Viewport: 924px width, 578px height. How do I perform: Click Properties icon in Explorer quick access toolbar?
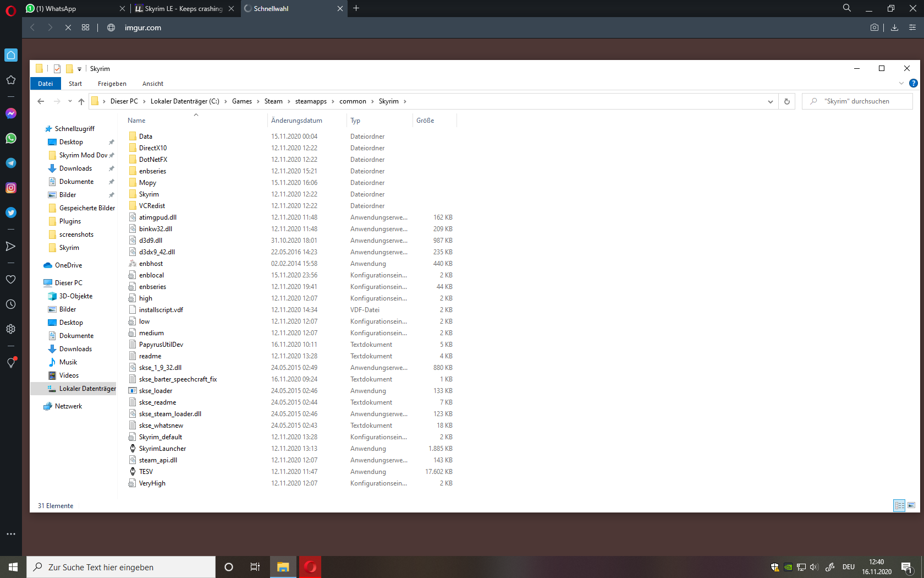pos(57,69)
